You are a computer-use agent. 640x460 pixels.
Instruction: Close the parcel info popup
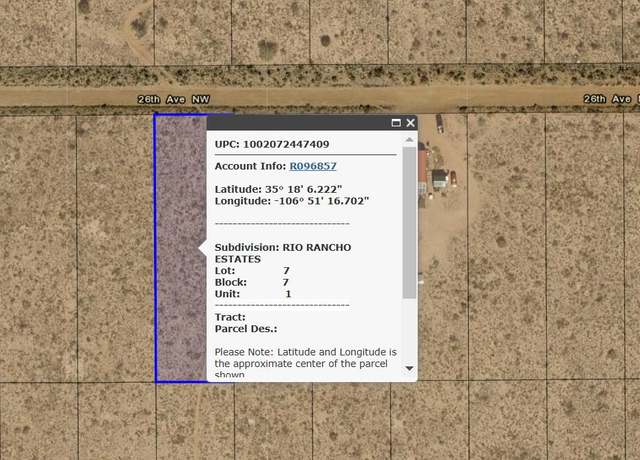click(x=411, y=123)
